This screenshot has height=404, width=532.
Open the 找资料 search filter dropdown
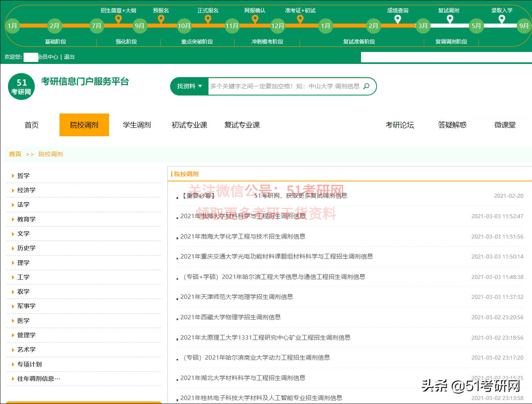click(189, 86)
